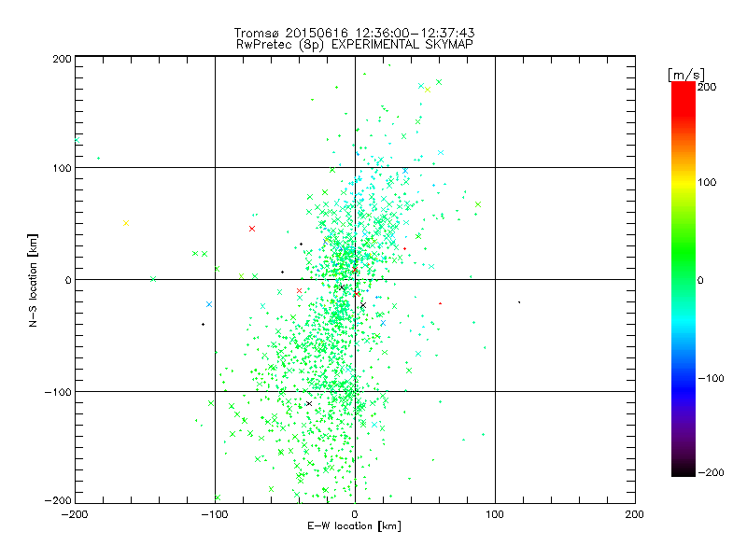
Task: Pick the yellow band of the colorbar
Action: coord(684,182)
